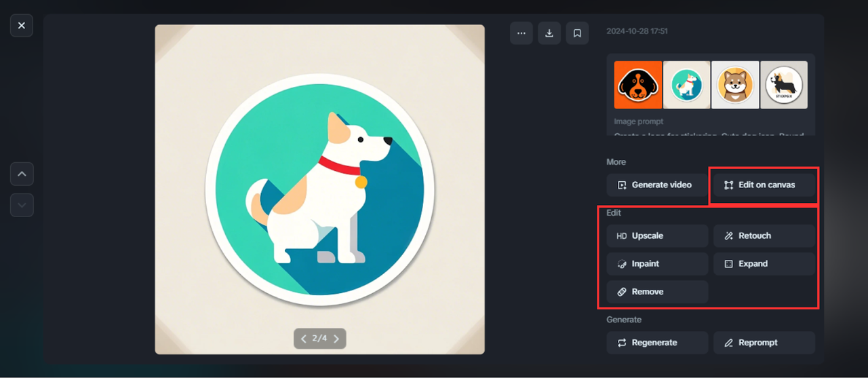Choose the Remove eraser option
Screen dimensions: 868x380
pos(658,291)
